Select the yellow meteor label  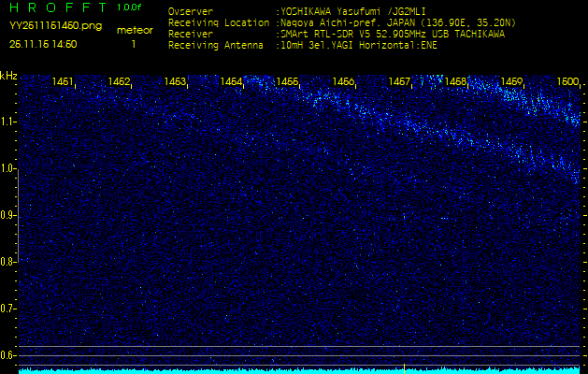pos(134,30)
